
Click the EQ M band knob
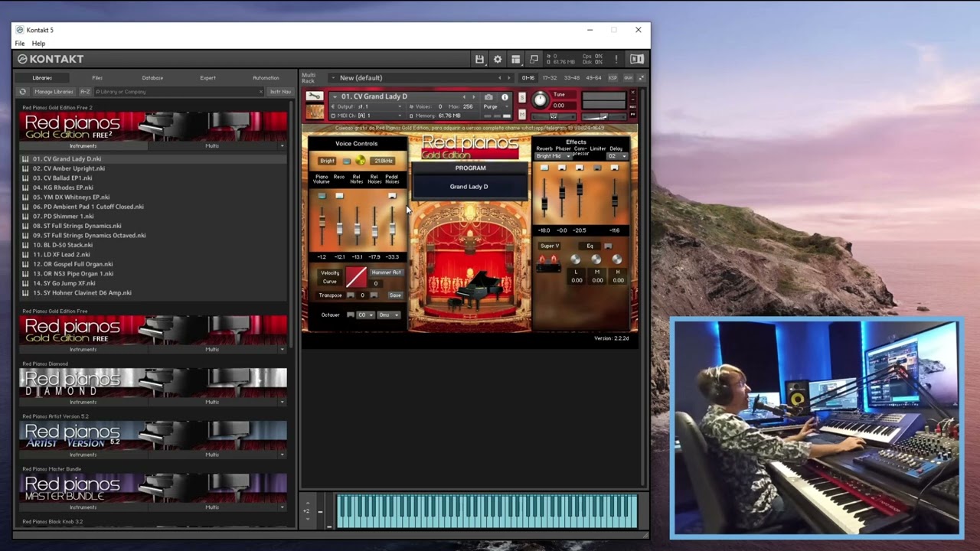tap(596, 260)
